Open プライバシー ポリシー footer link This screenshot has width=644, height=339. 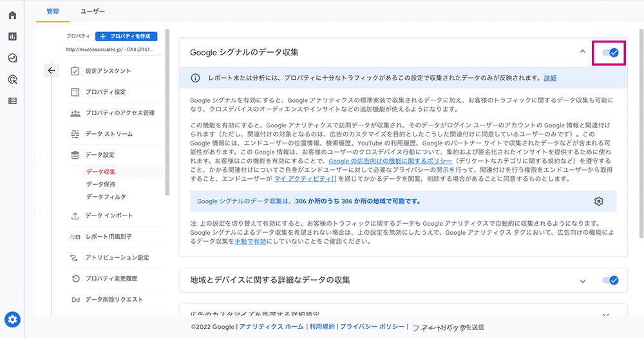pyautogui.click(x=372, y=327)
